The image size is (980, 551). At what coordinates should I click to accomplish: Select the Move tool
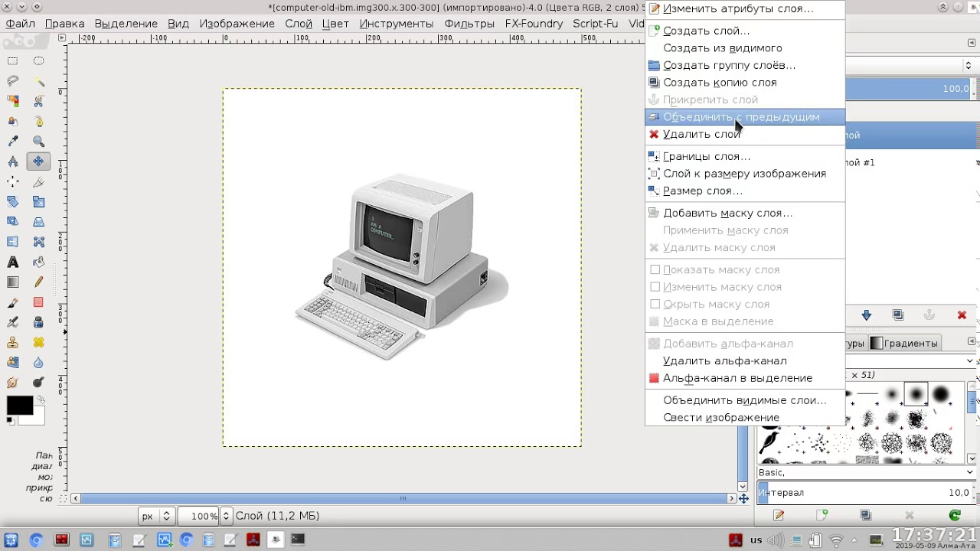tap(38, 161)
